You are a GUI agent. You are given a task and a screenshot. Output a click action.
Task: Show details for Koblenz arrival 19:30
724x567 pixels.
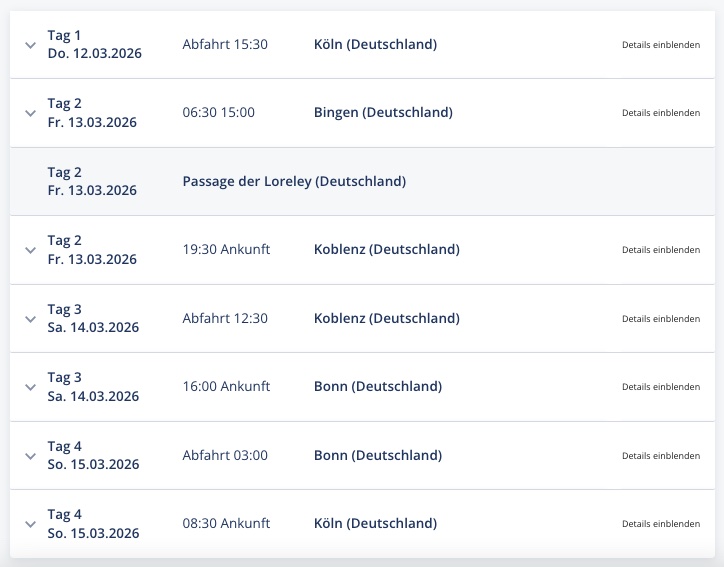tap(660, 250)
